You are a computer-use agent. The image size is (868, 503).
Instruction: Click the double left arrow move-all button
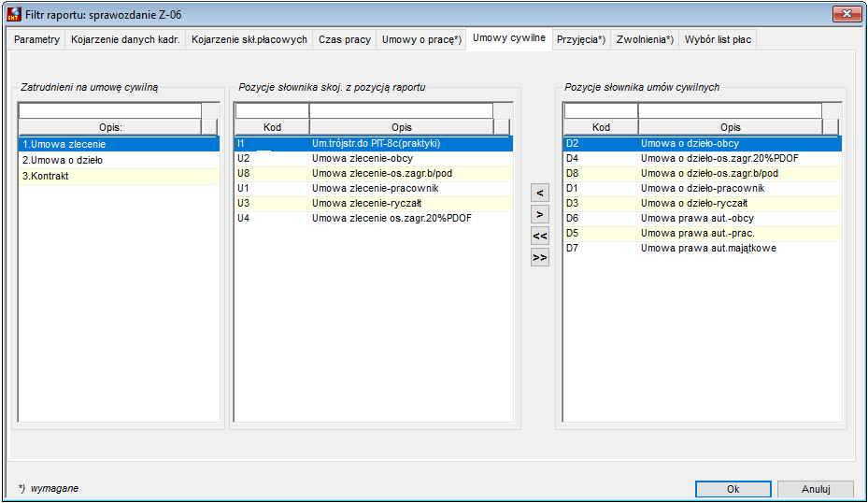pos(540,236)
